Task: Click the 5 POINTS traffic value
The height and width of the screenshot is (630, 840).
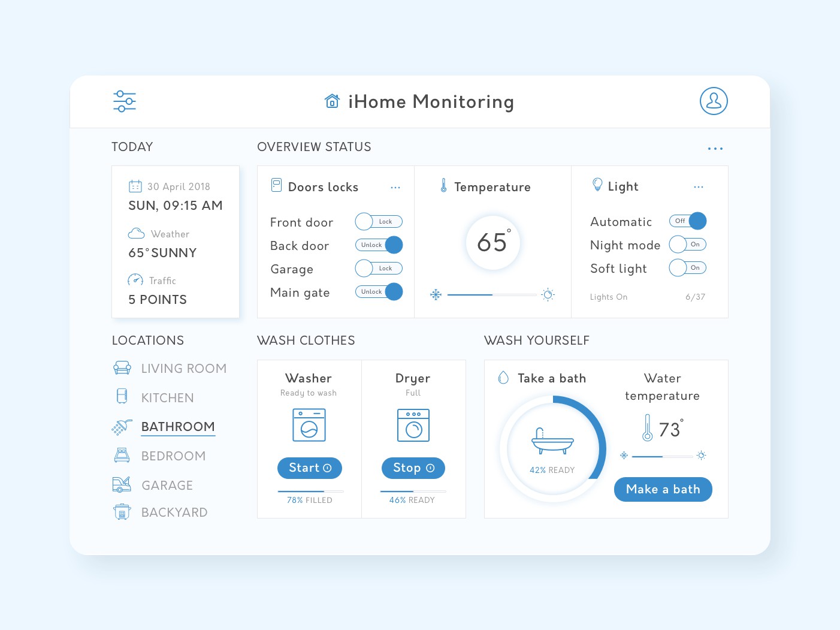Action: point(158,300)
